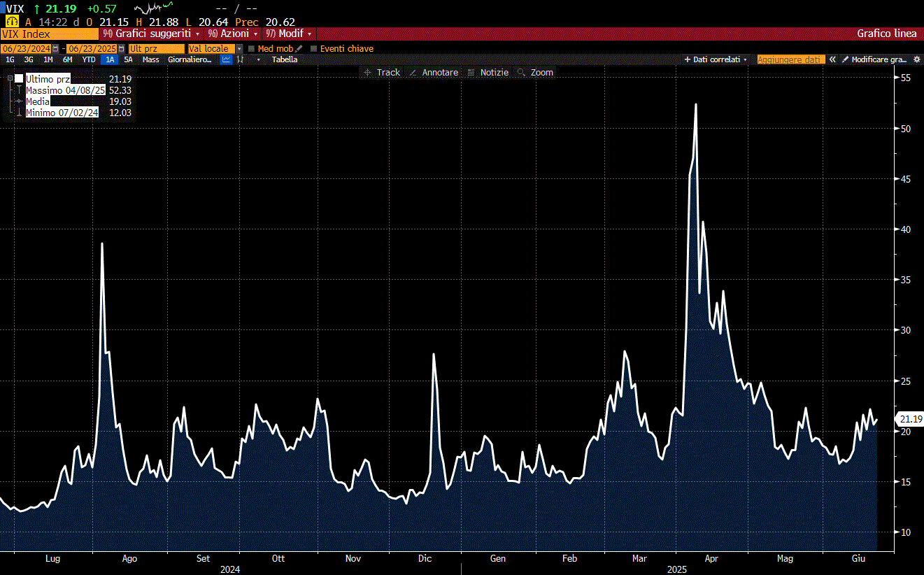The image size is (924, 575).
Task: Activate the Annotare pencil tool
Action: click(x=434, y=72)
